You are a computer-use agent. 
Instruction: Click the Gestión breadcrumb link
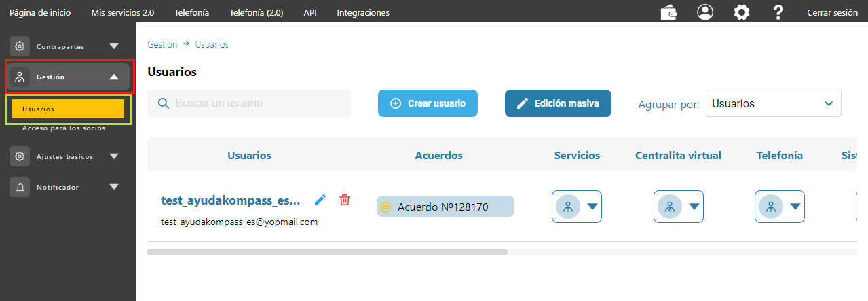point(162,44)
